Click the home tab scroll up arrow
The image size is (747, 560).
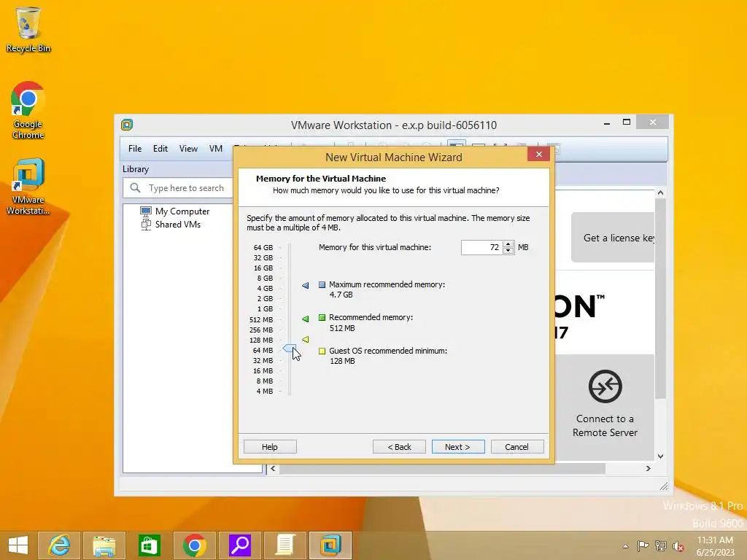(660, 192)
